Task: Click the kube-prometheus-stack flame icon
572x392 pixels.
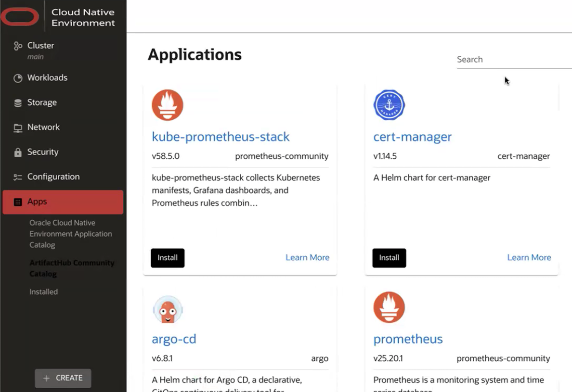Action: pyautogui.click(x=168, y=105)
